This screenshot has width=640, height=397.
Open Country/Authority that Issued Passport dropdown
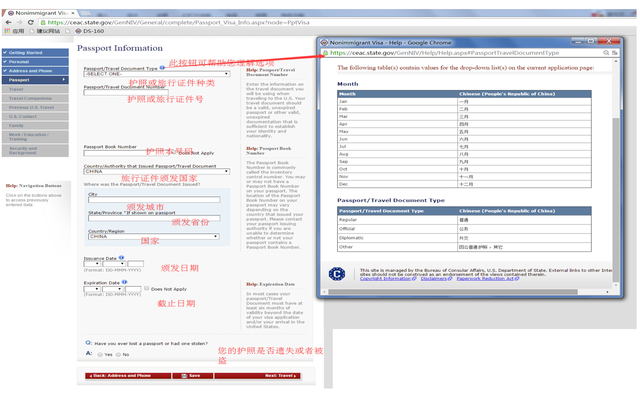click(x=157, y=171)
